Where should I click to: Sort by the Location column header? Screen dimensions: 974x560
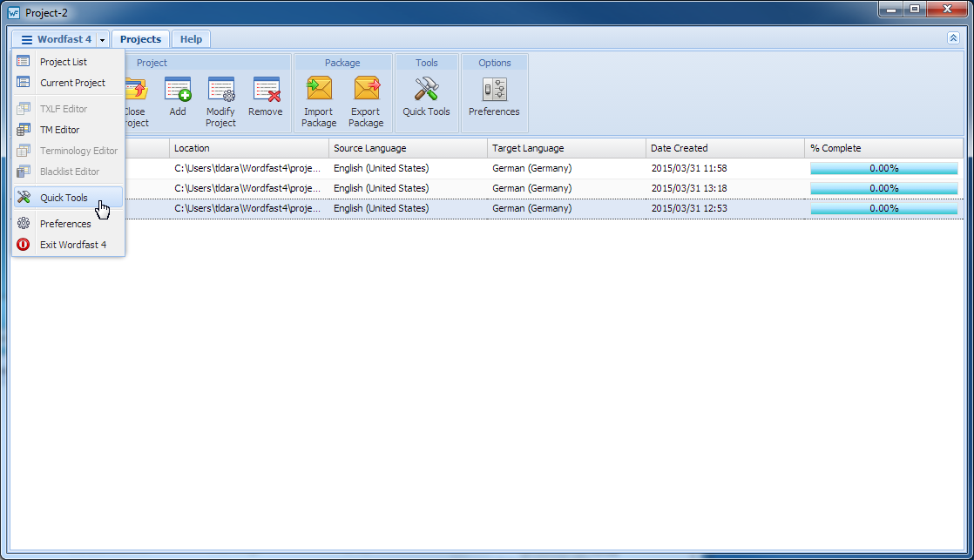click(x=249, y=148)
